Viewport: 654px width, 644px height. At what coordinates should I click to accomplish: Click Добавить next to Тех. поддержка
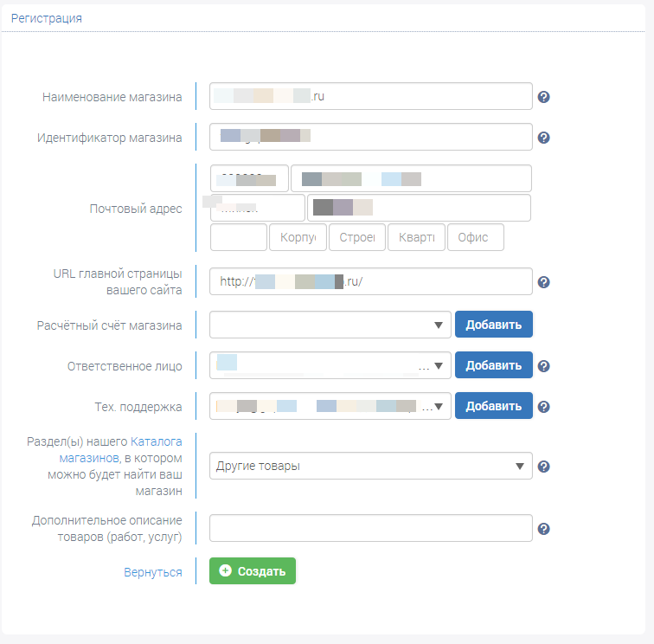494,406
